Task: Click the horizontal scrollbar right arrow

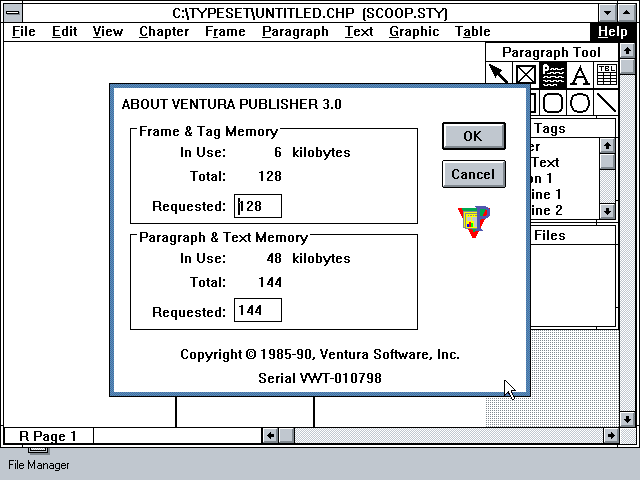Action: pyautogui.click(x=611, y=436)
